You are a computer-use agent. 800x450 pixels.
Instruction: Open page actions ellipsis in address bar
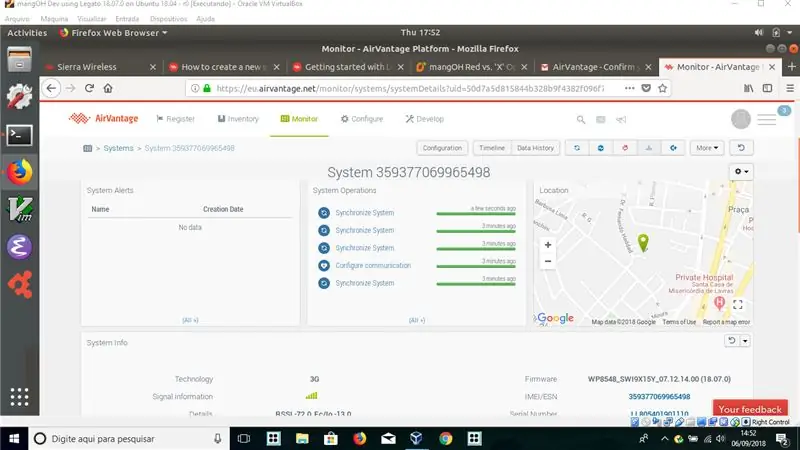(629, 88)
